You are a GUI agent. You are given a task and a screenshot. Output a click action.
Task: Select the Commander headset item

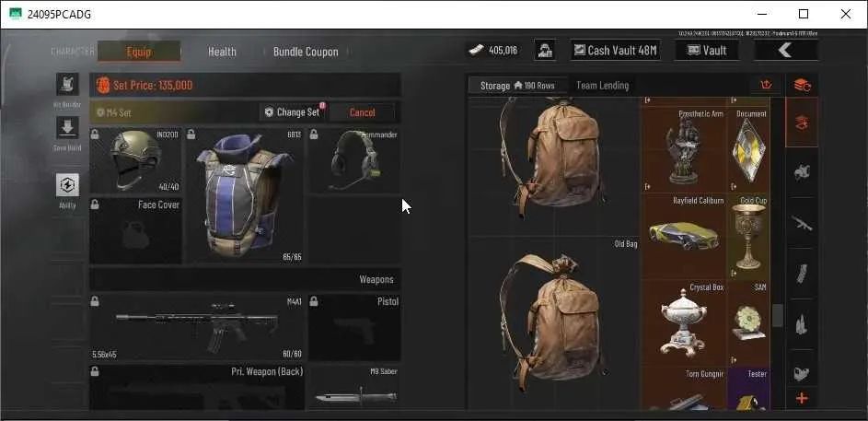pyautogui.click(x=354, y=160)
